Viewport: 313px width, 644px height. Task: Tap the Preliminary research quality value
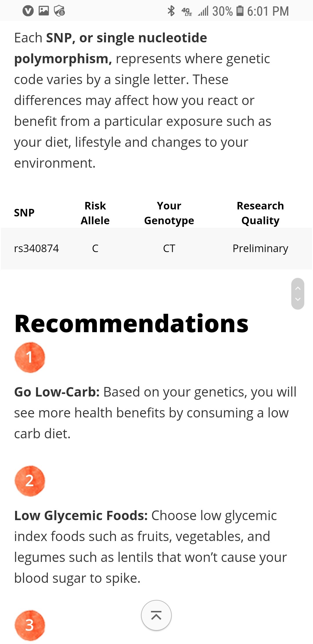tap(260, 248)
